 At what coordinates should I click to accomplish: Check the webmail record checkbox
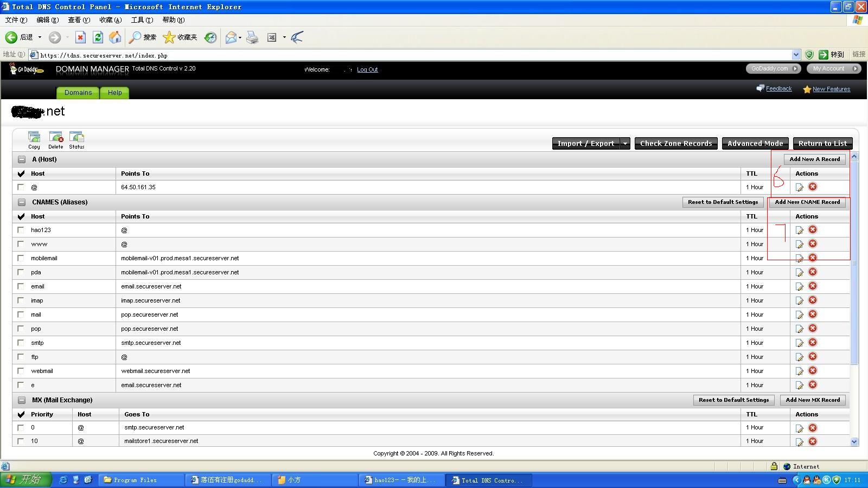pos(21,371)
